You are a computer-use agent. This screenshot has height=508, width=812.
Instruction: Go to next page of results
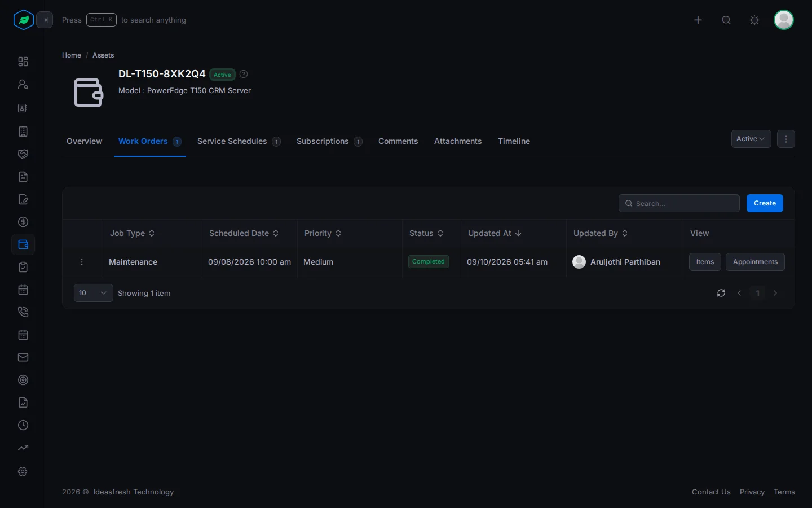point(775,293)
